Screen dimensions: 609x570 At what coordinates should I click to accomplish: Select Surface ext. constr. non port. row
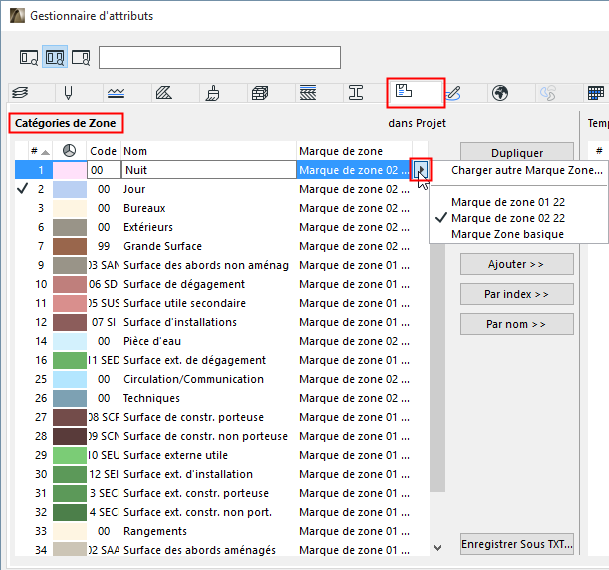[x=221, y=512]
